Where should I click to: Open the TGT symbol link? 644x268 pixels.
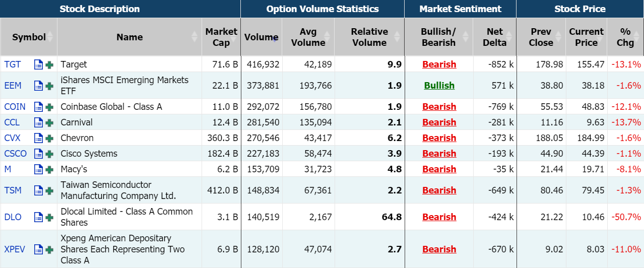[13, 64]
